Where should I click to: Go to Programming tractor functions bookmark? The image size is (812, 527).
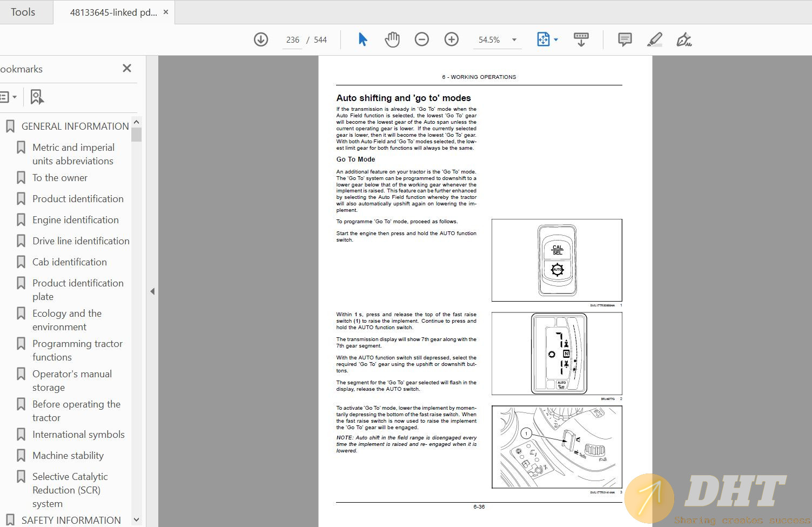coord(77,350)
